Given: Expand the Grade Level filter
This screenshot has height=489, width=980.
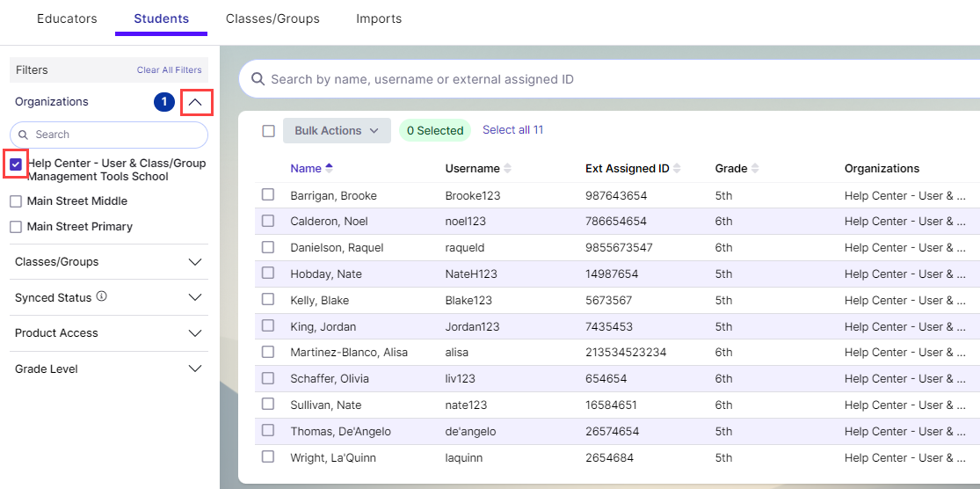Looking at the screenshot, I should [x=195, y=369].
